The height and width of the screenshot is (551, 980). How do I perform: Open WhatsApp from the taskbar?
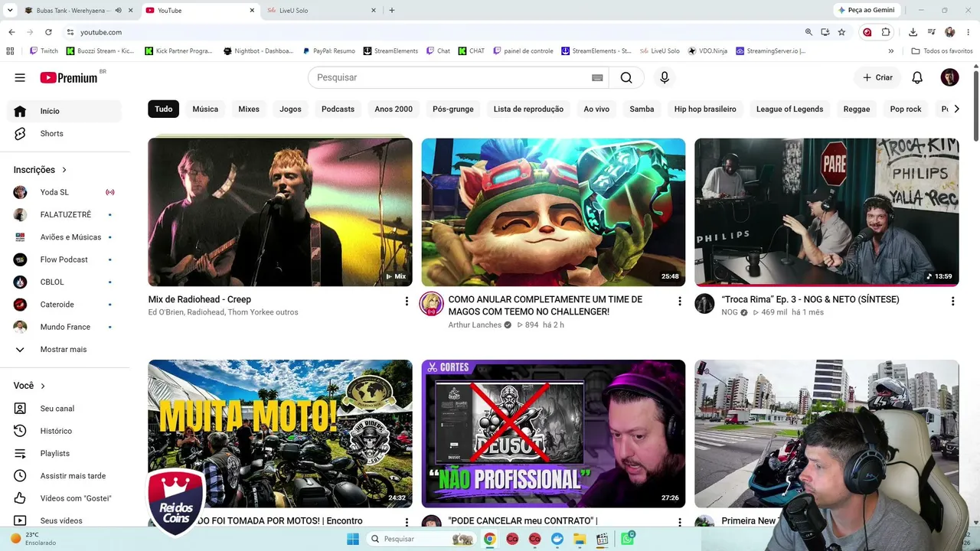click(628, 539)
